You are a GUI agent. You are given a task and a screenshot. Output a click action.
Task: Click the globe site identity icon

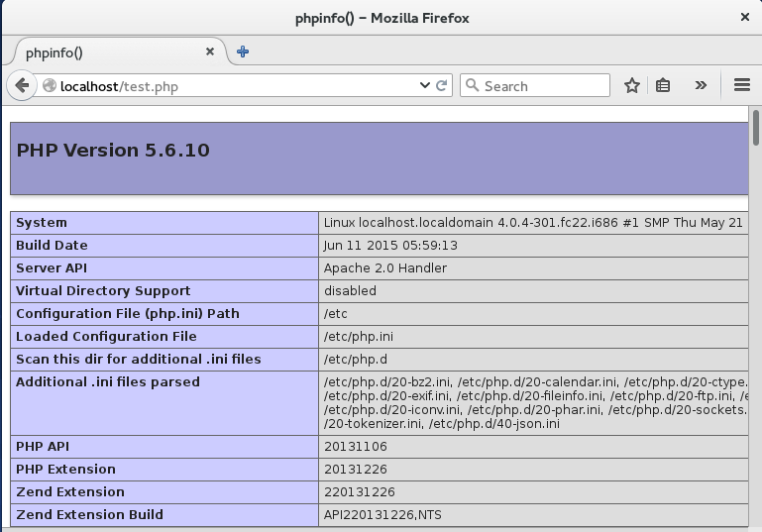click(x=50, y=86)
